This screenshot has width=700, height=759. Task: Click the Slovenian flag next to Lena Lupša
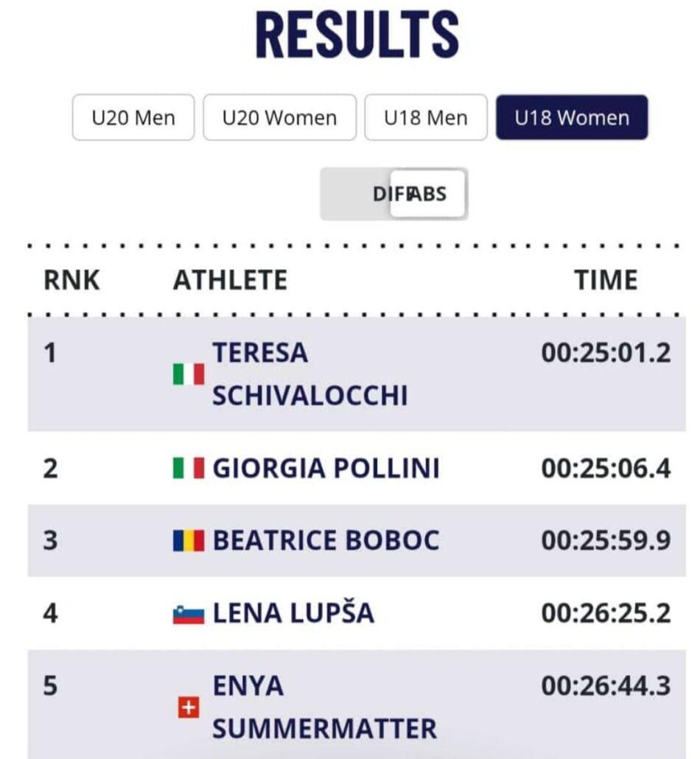click(x=189, y=614)
